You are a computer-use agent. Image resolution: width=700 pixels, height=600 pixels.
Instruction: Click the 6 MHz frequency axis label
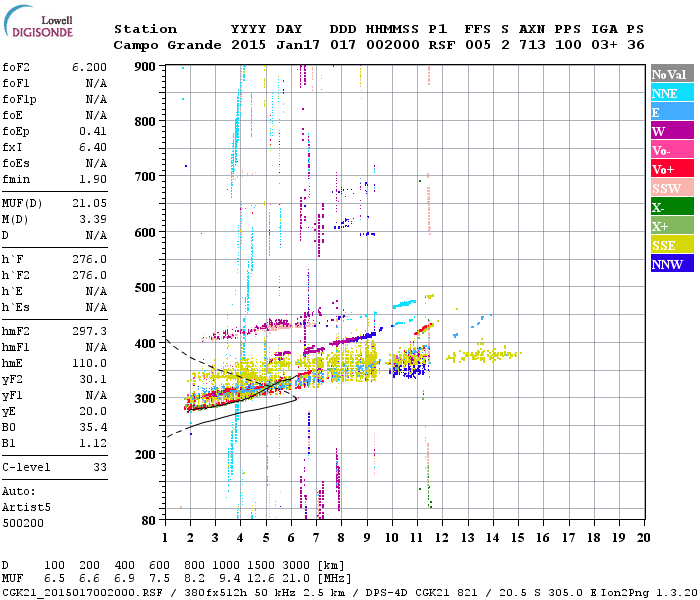pos(291,538)
